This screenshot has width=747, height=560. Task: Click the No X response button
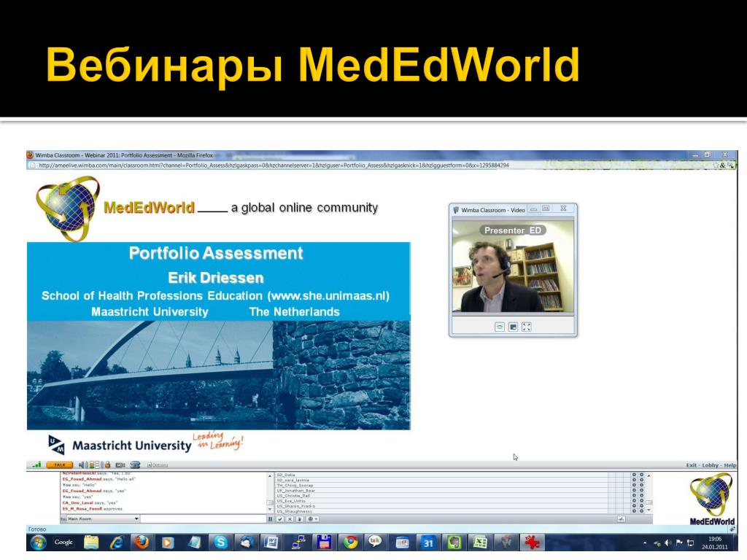290,519
